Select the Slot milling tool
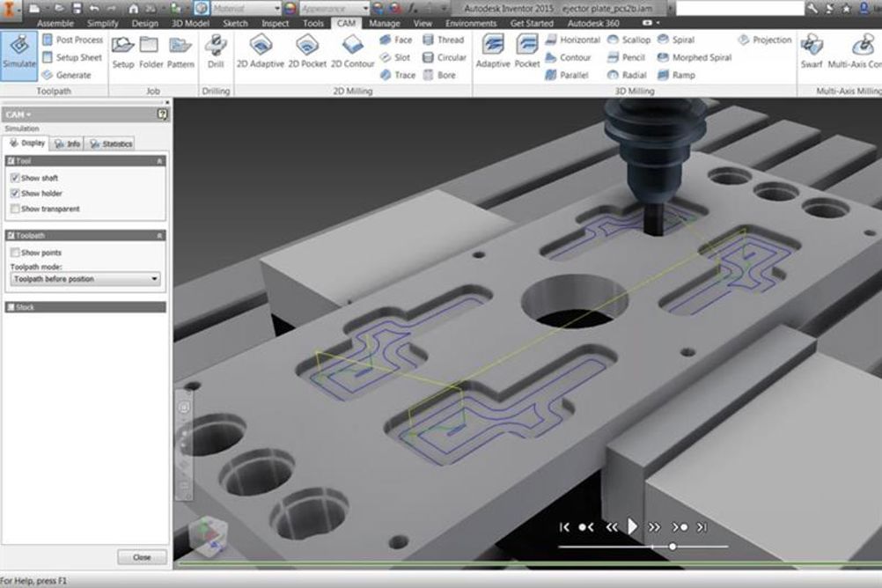 point(395,57)
